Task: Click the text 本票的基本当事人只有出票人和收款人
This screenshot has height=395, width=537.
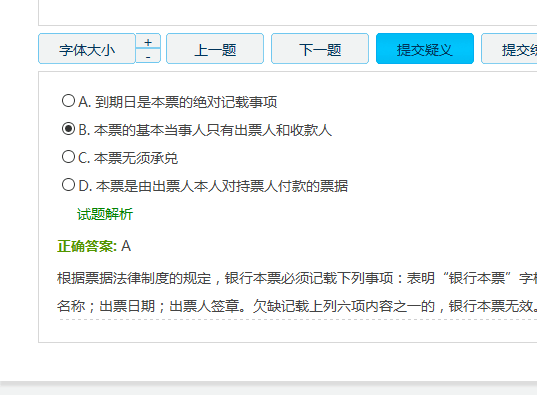Action: pos(213,130)
